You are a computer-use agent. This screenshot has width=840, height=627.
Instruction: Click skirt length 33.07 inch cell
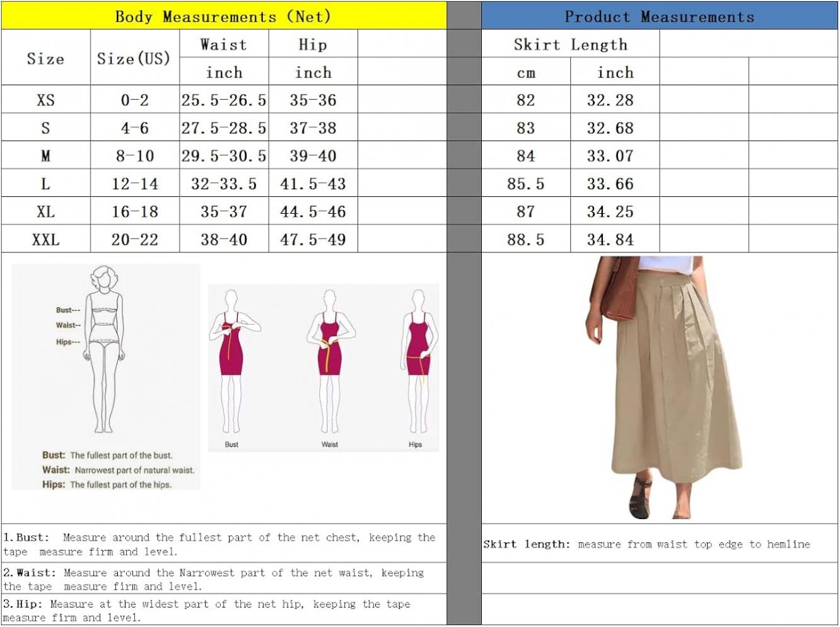click(x=615, y=155)
